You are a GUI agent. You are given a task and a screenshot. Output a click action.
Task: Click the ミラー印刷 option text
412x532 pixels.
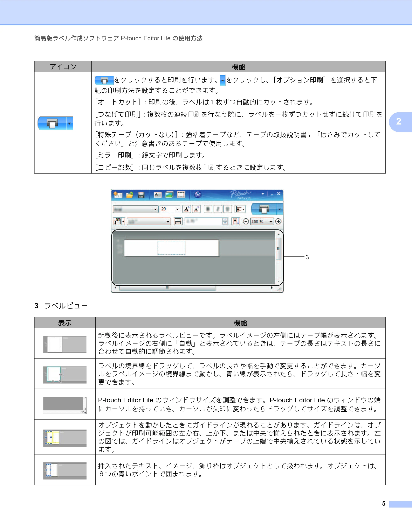(x=114, y=155)
